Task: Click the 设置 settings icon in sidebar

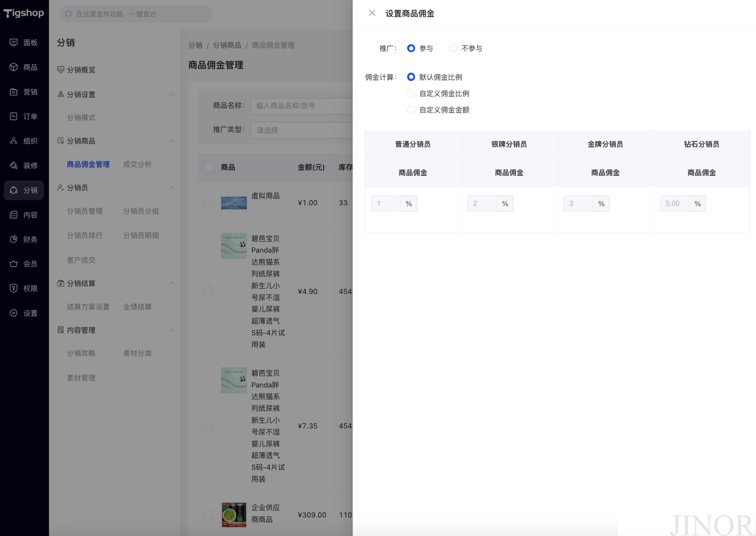Action: [x=14, y=313]
